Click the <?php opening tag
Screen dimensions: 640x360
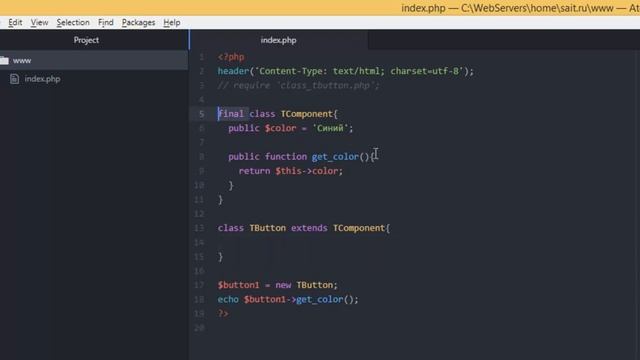[x=231, y=57]
